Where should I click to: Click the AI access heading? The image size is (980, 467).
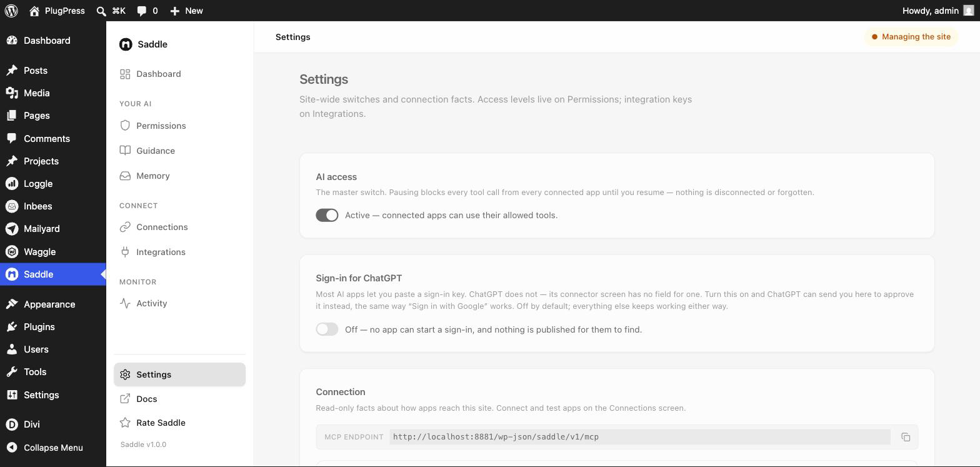336,177
